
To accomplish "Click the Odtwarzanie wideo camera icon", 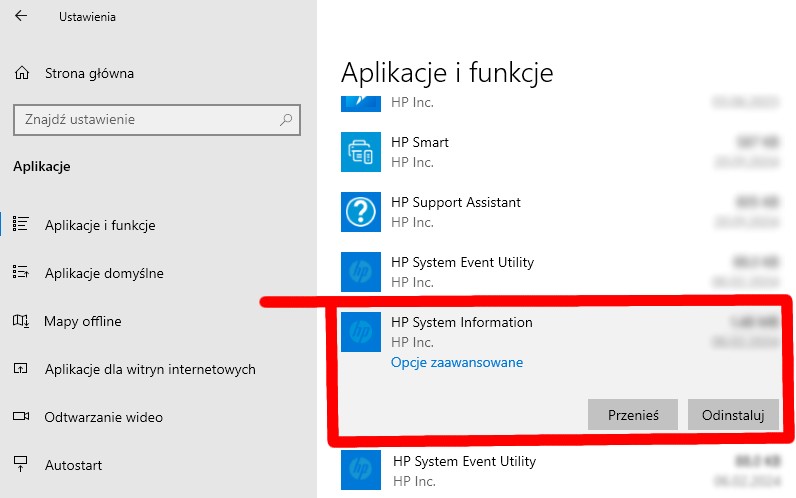I will point(20,416).
